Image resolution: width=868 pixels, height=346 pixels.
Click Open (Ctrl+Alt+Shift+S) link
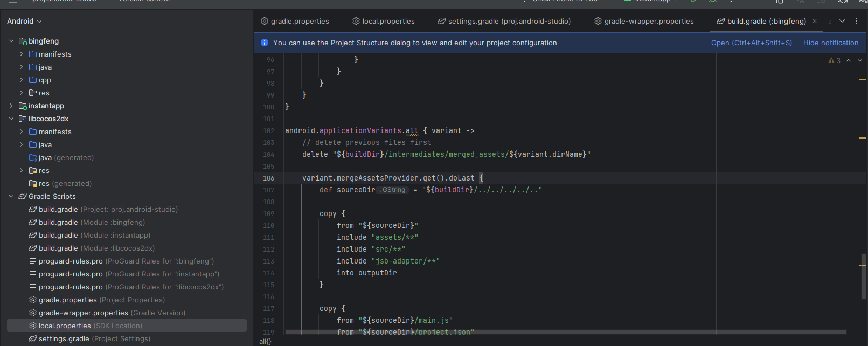(x=752, y=43)
